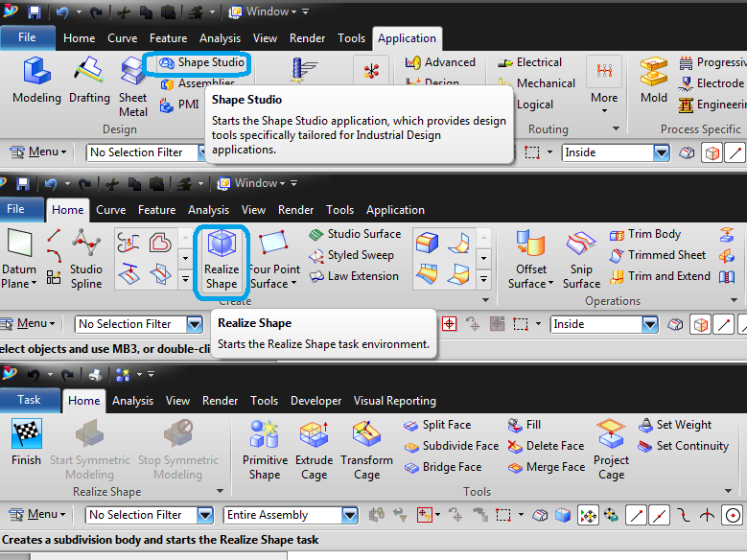This screenshot has width=747, height=560.
Task: Click Trim and Extend command
Action: pyautogui.click(x=660, y=276)
